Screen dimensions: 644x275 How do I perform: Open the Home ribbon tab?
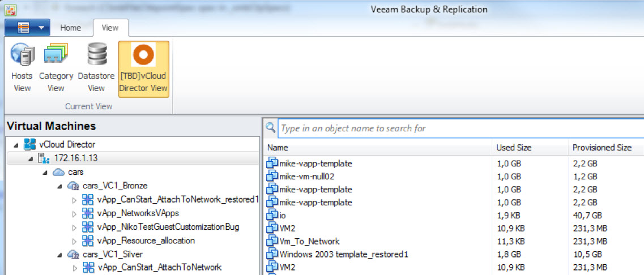(71, 28)
